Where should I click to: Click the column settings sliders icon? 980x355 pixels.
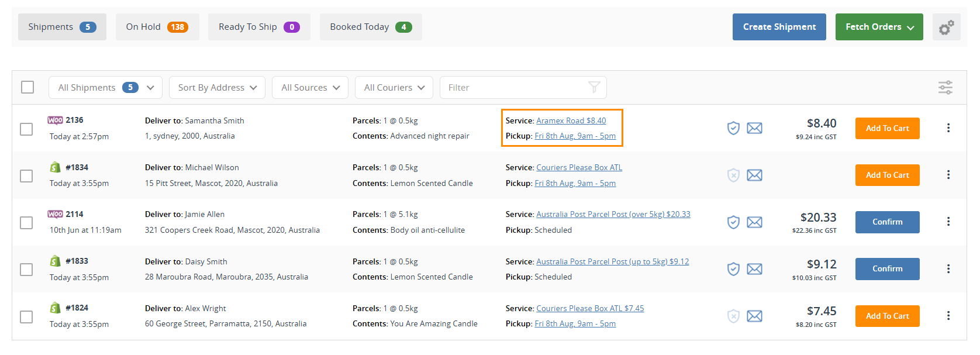(945, 88)
